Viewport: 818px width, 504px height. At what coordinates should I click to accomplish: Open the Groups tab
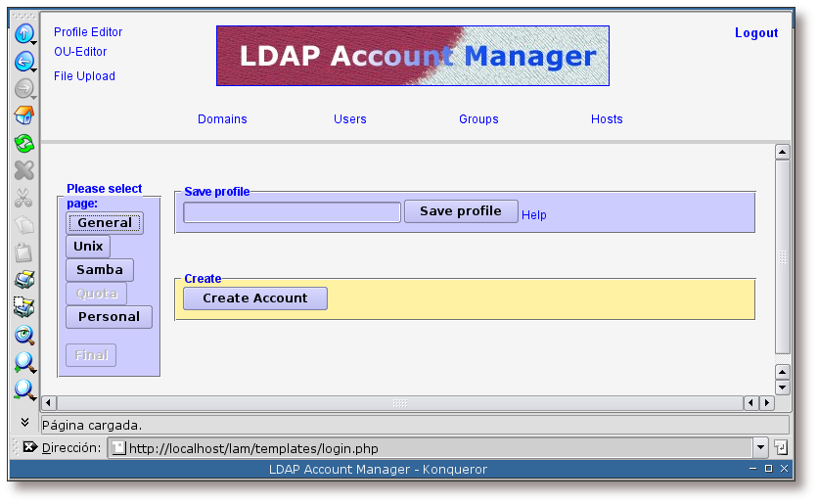pyautogui.click(x=478, y=119)
